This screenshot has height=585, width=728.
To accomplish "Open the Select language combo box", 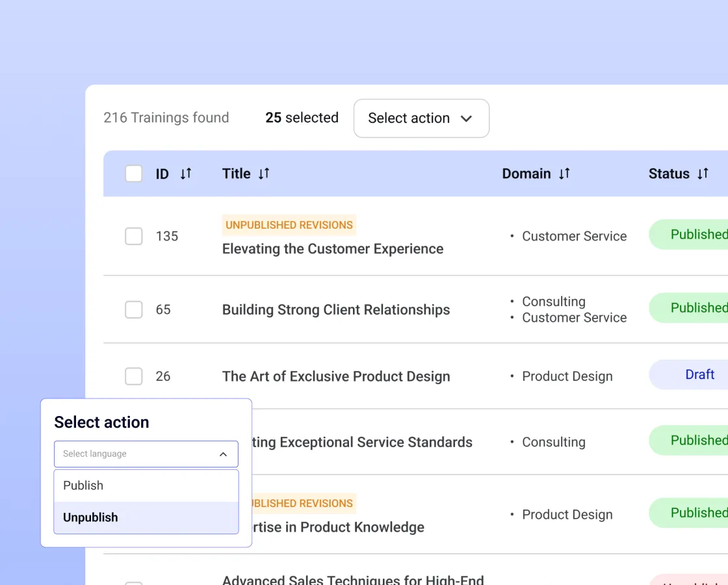I will click(146, 454).
